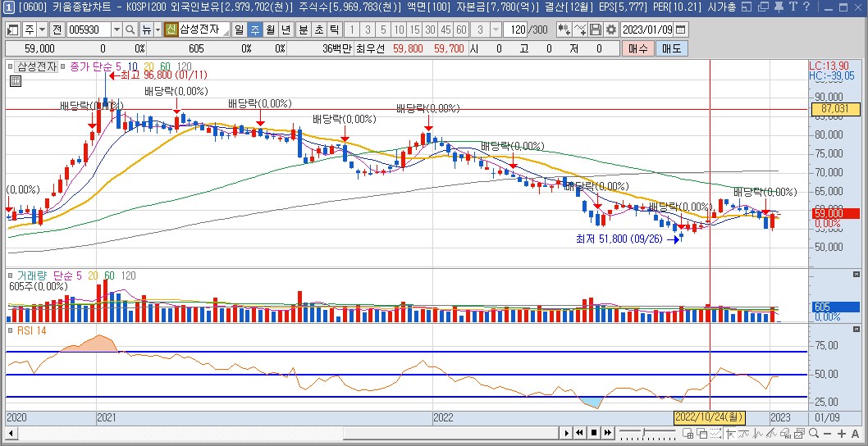The width and height of the screenshot is (868, 446).
Task: Select the 15 interval preset button
Action: [415, 30]
